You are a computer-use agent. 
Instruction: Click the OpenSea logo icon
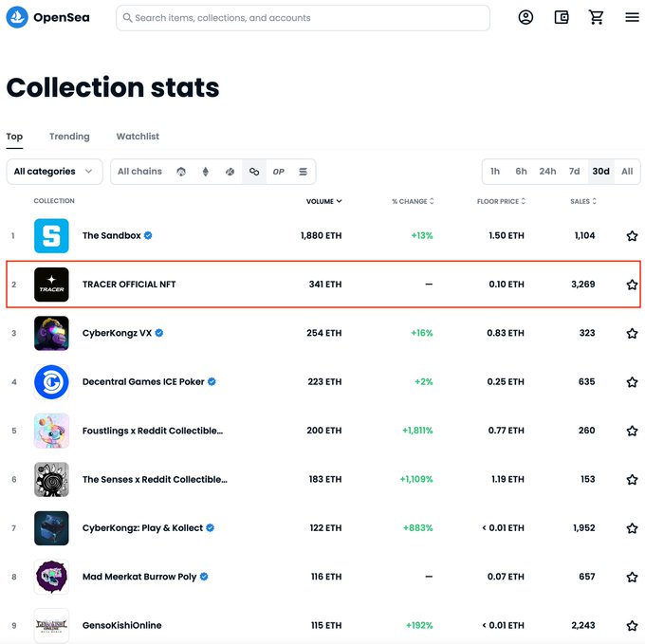tap(17, 17)
